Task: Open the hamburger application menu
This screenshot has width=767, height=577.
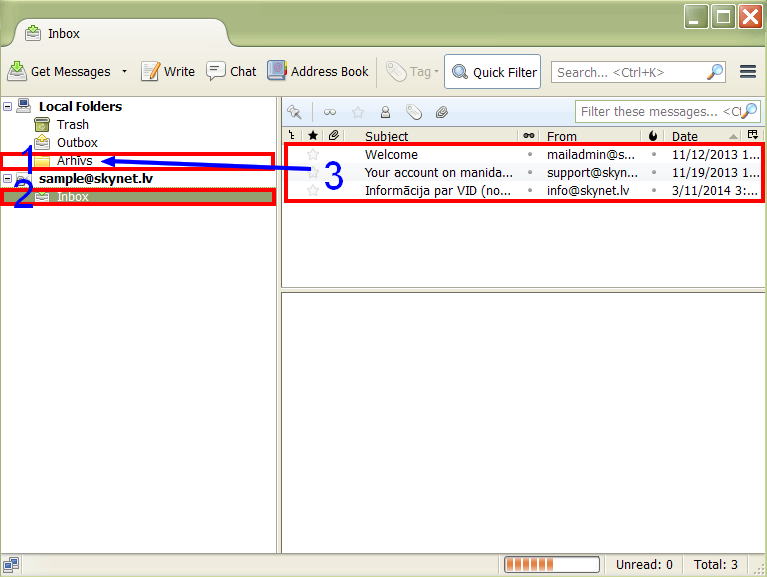Action: point(747,72)
